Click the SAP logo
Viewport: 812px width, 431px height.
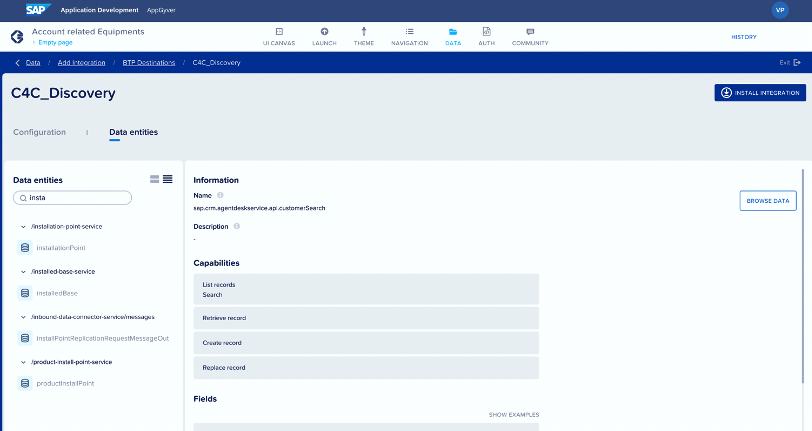coord(38,10)
